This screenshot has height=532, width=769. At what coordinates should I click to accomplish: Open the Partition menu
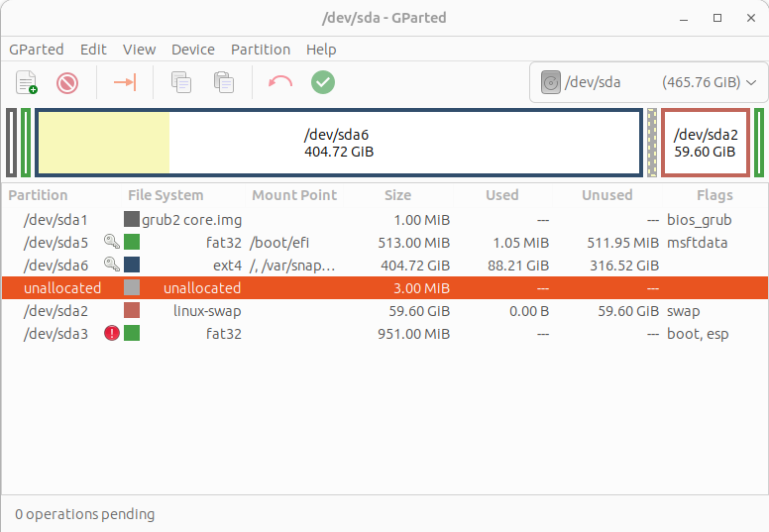(x=261, y=50)
